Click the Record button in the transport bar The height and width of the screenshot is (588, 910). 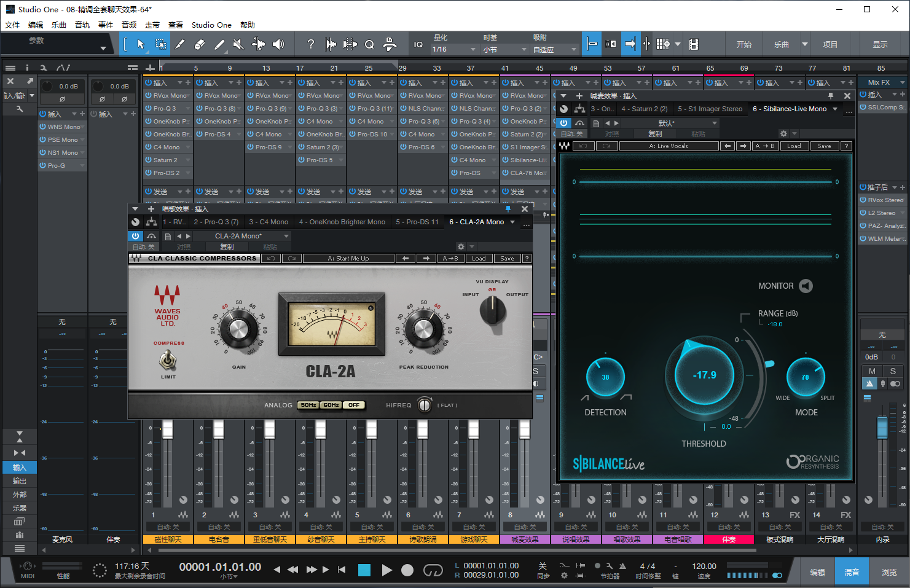[x=407, y=570]
